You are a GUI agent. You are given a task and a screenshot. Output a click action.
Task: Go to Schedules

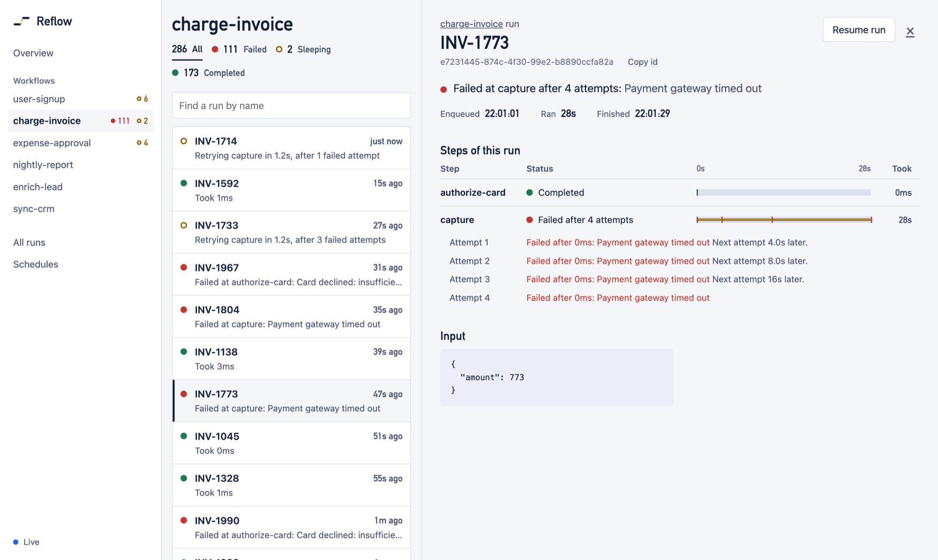pos(36,264)
